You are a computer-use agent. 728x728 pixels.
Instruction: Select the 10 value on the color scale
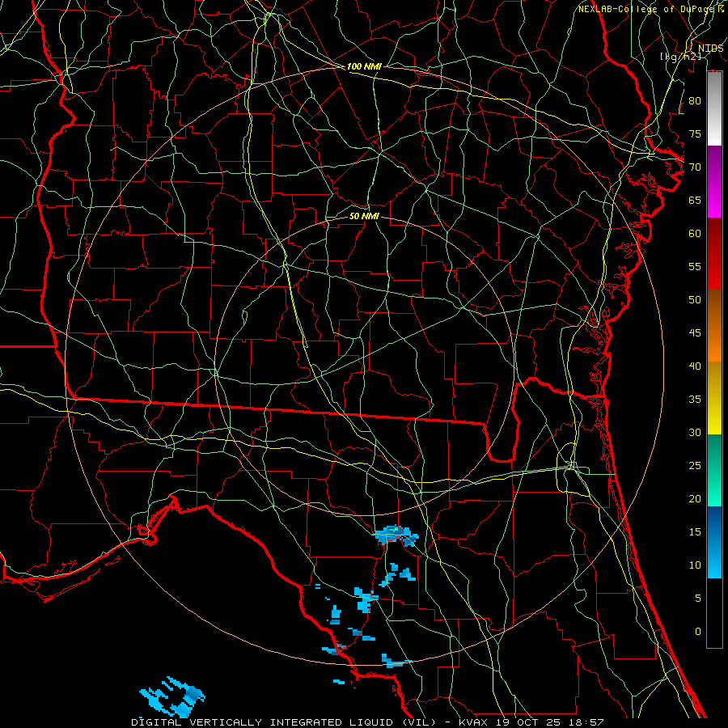coord(695,565)
